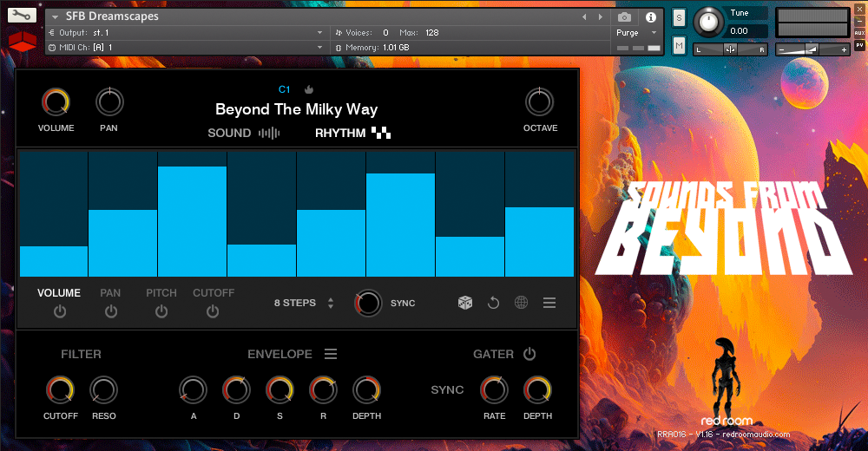Toggle the VOLUME lane power button
Image resolution: width=868 pixels, height=451 pixels.
coord(60,311)
